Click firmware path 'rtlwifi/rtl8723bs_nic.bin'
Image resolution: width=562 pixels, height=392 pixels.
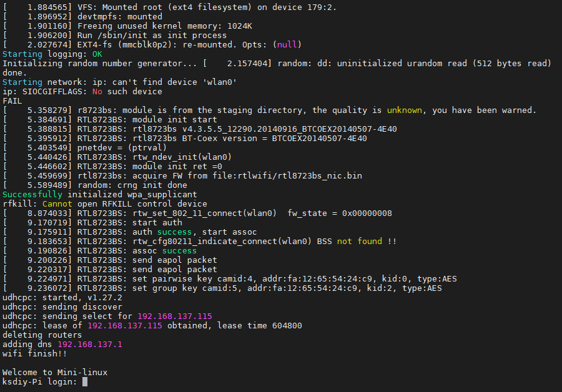(300, 176)
